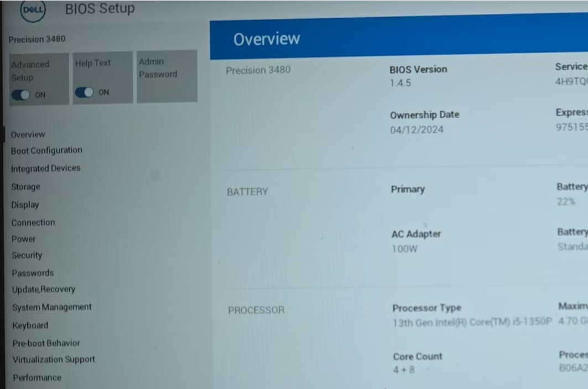Open Integrated Devices section
The width and height of the screenshot is (588, 389).
[x=45, y=168]
